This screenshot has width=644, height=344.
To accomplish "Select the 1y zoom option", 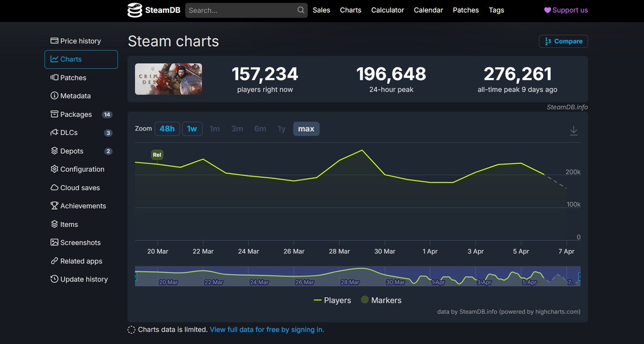I will coord(282,129).
